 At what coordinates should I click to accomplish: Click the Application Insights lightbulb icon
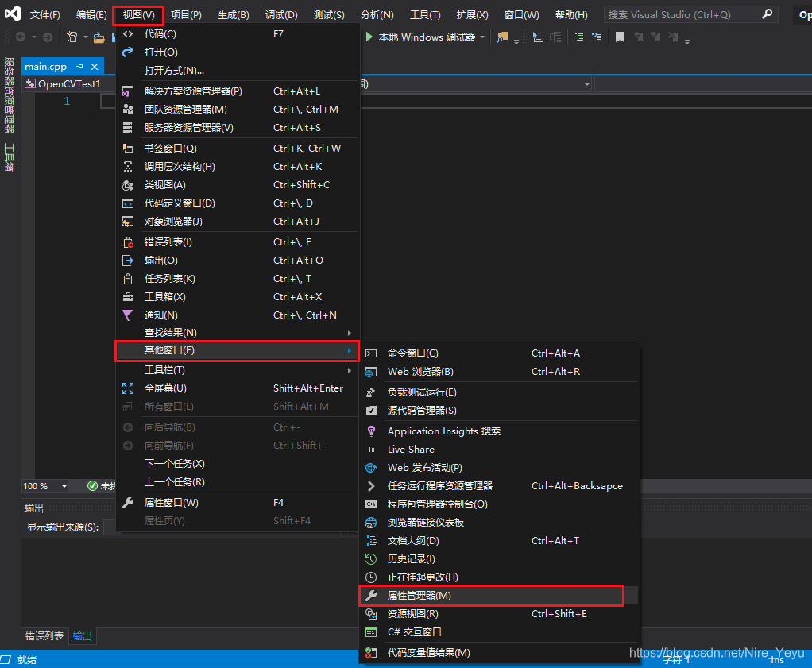click(371, 431)
